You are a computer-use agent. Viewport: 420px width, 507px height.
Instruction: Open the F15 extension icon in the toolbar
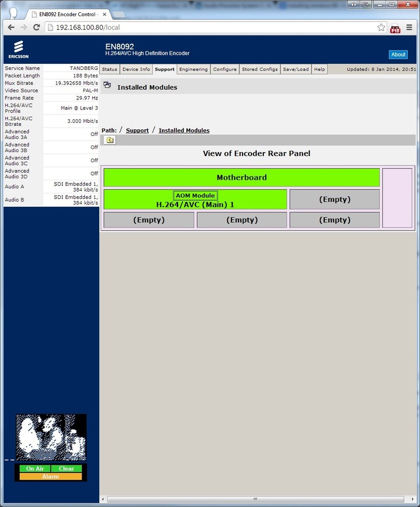coord(395,29)
